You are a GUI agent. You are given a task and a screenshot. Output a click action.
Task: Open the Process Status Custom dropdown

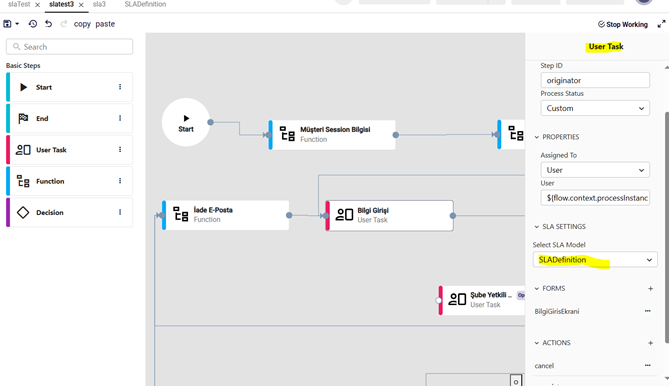tap(595, 108)
